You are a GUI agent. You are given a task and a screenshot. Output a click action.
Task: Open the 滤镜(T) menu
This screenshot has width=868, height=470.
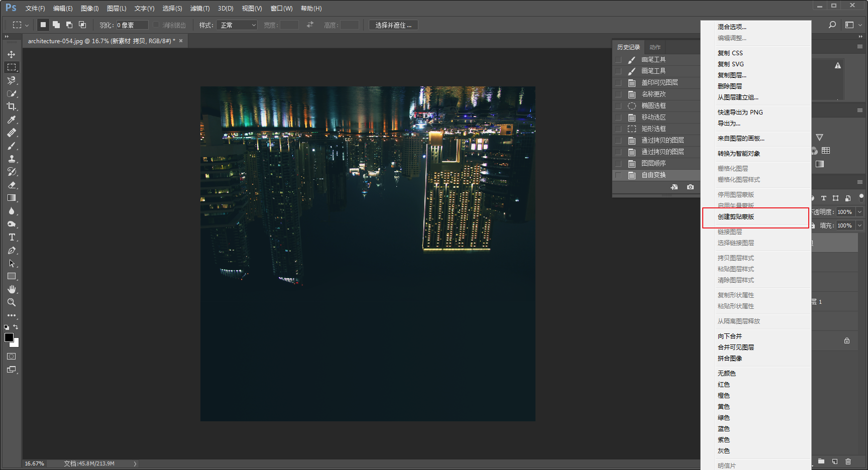tap(200, 9)
